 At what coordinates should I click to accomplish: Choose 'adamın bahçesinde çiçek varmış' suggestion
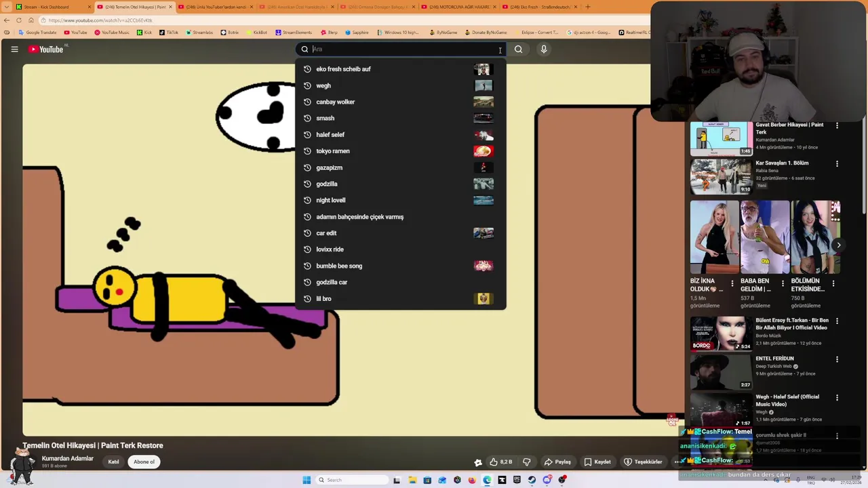click(x=400, y=217)
